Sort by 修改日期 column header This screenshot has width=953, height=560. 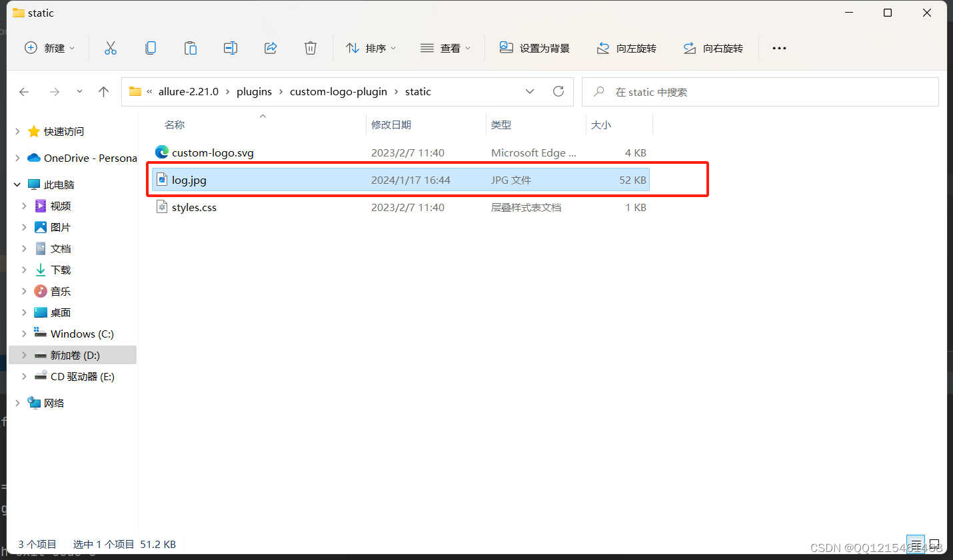click(391, 125)
